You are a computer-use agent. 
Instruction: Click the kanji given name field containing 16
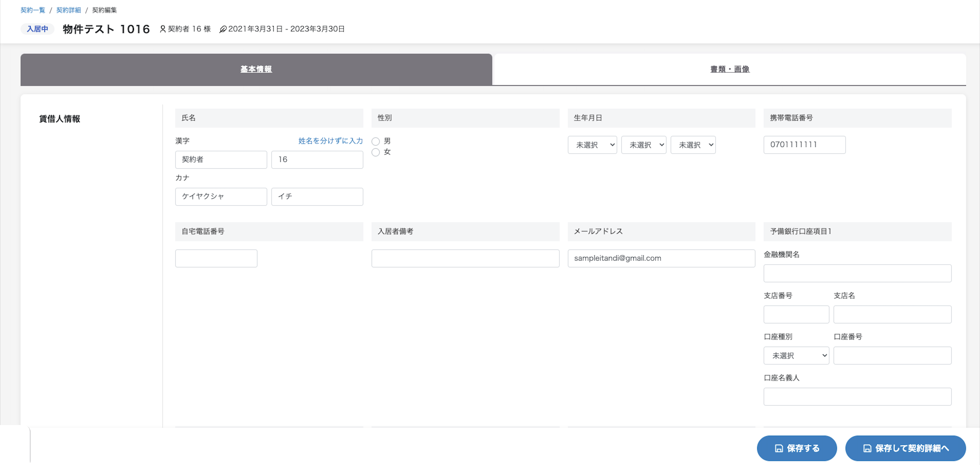[x=317, y=160]
